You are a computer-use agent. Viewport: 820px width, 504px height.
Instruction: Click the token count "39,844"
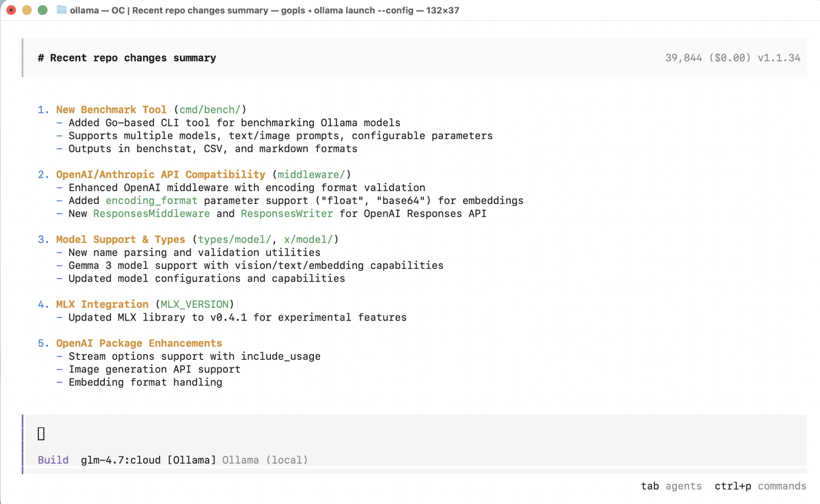point(684,58)
